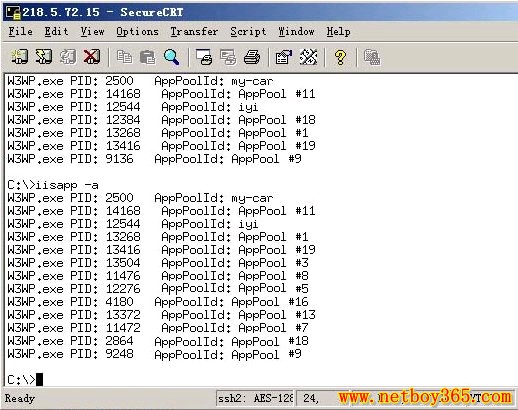Open Quick Connect from the toolbar

tap(44, 57)
